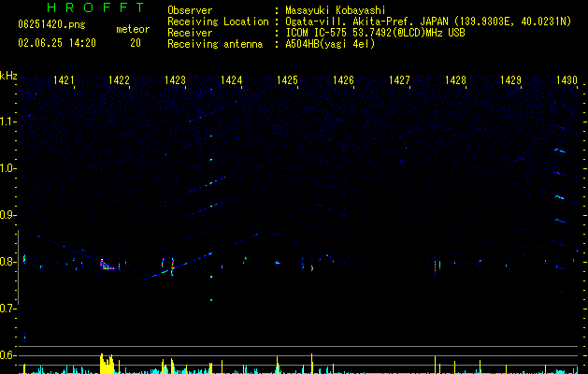Click the 1425 time axis marker

pyautogui.click(x=287, y=79)
